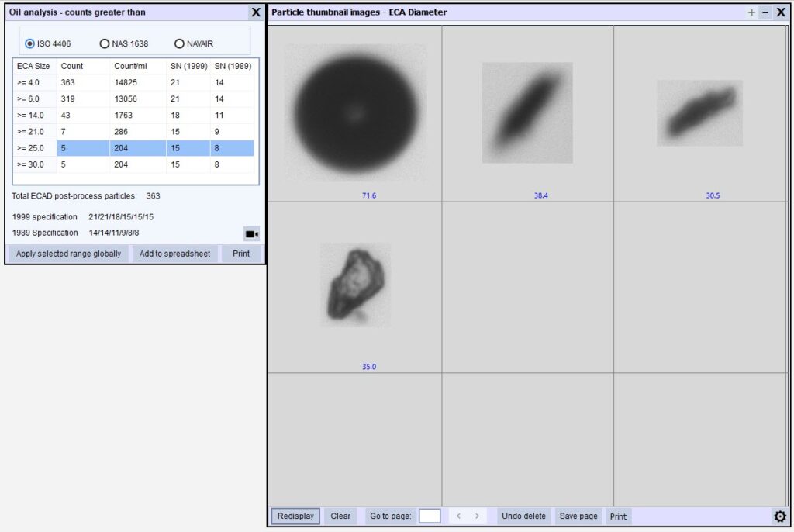Print the particle thumbnail page
Image resolution: width=794 pixels, height=532 pixels.
point(618,516)
